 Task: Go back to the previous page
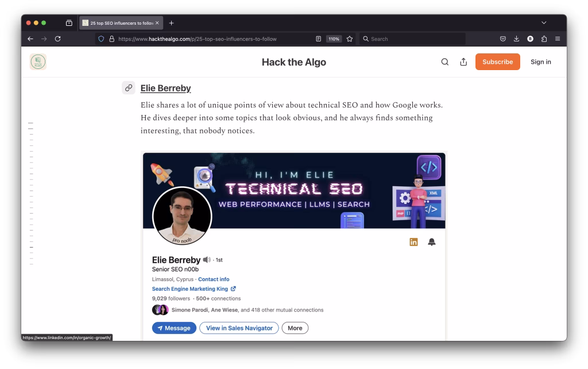point(30,39)
